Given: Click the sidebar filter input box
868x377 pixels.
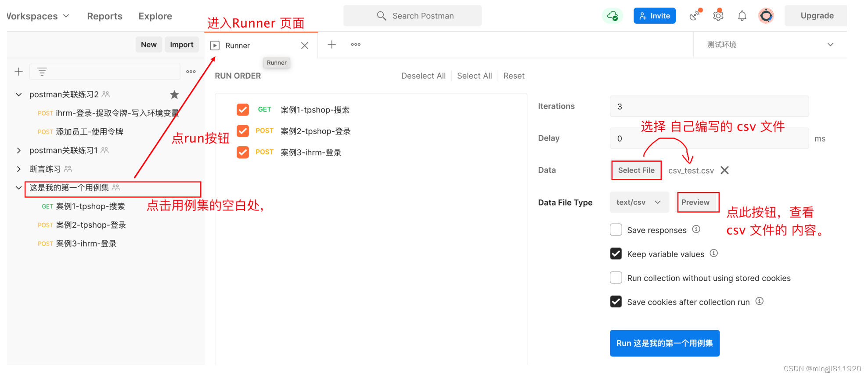Looking at the screenshot, I should click(x=104, y=72).
